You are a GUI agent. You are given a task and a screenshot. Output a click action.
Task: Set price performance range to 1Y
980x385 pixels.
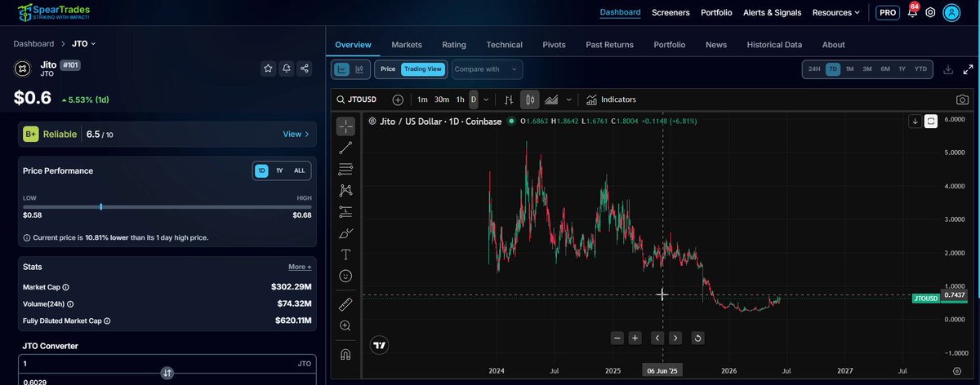[279, 170]
